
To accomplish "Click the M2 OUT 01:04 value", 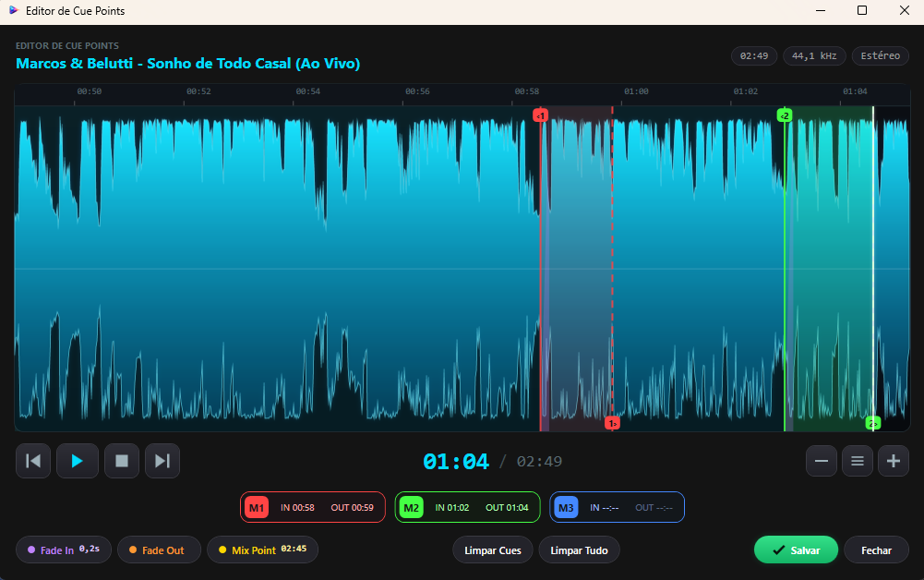I will click(x=507, y=508).
